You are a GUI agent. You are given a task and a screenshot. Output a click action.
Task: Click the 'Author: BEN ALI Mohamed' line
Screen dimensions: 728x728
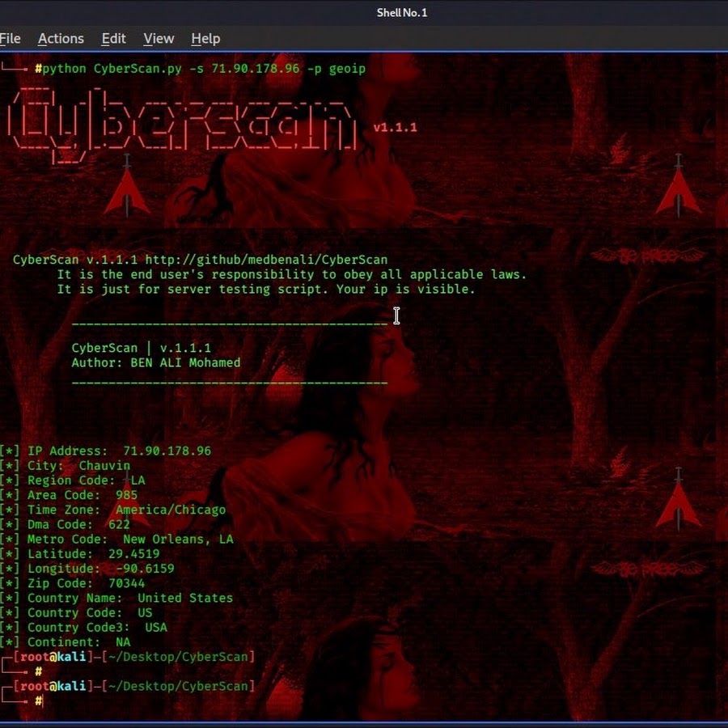(x=156, y=362)
